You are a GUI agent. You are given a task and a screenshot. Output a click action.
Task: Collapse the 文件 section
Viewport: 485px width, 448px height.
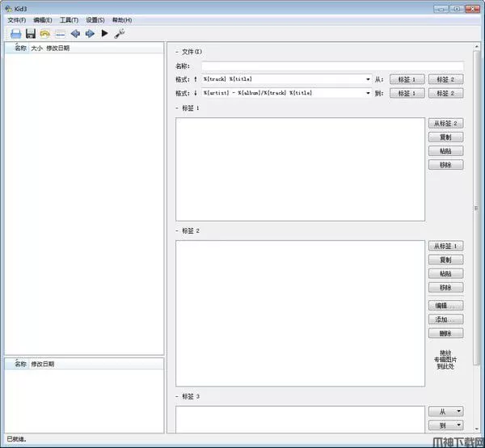(x=176, y=52)
